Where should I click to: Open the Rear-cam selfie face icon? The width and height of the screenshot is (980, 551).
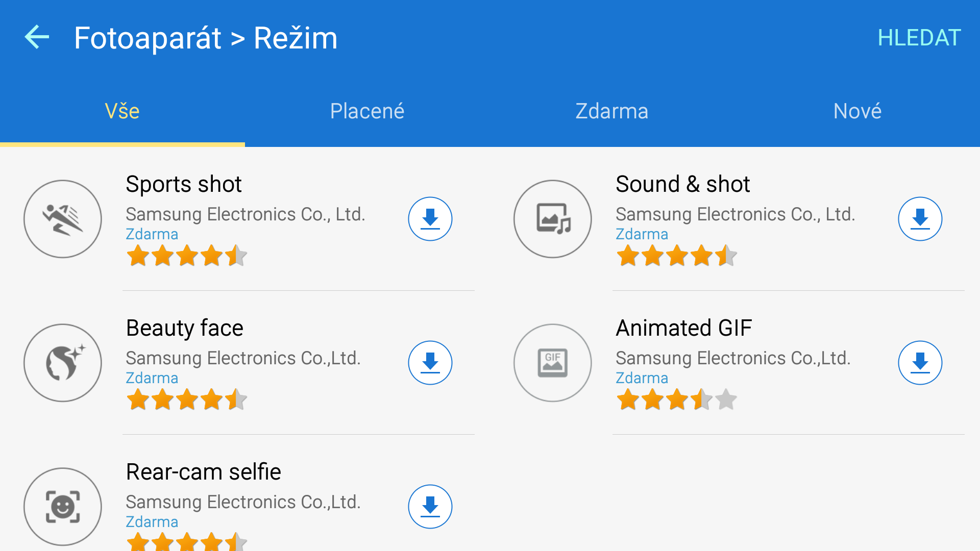coord(63,507)
